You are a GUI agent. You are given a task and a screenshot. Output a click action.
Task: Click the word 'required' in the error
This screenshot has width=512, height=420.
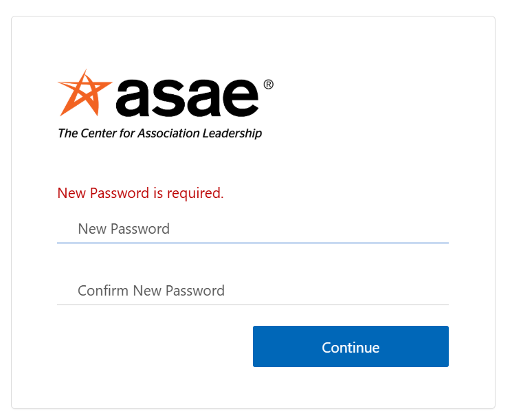[193, 193]
